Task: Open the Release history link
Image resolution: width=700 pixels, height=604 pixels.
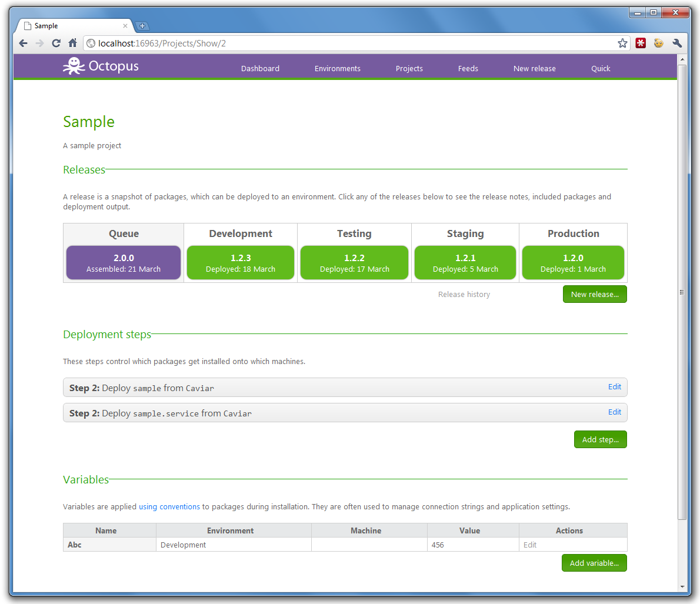Action: 464,294
